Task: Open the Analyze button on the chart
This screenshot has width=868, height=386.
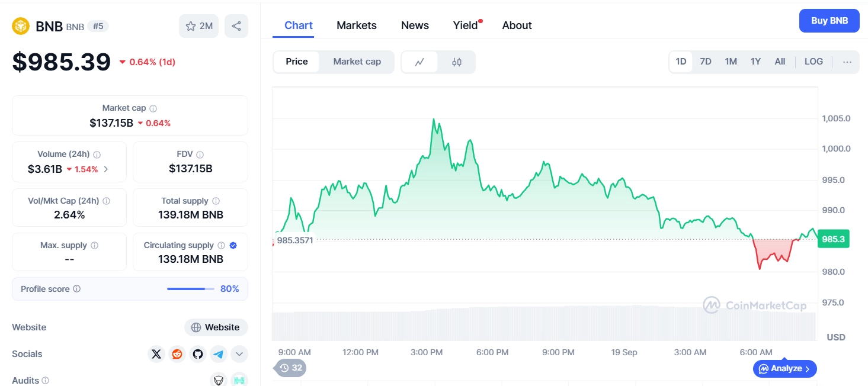Action: coord(784,368)
